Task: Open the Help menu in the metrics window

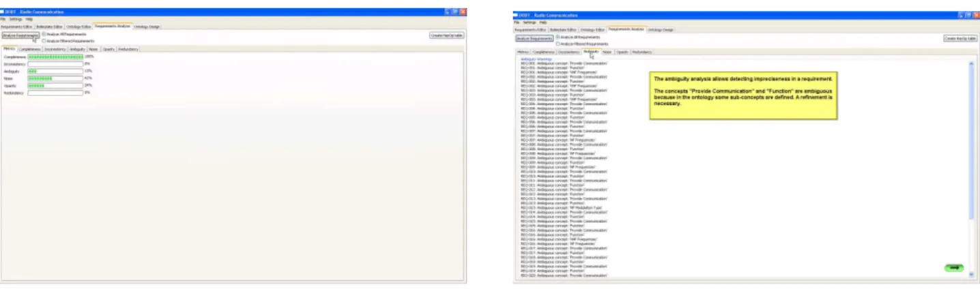Action: click(x=28, y=19)
